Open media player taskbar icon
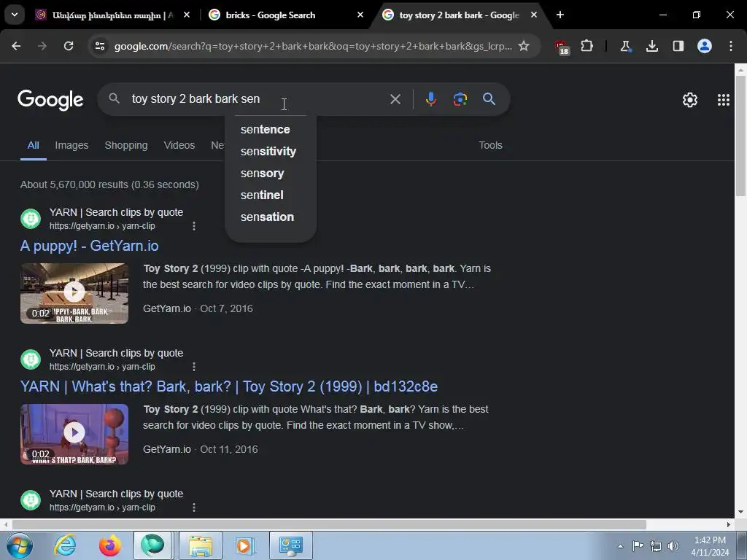The width and height of the screenshot is (747, 560). pyautogui.click(x=245, y=545)
